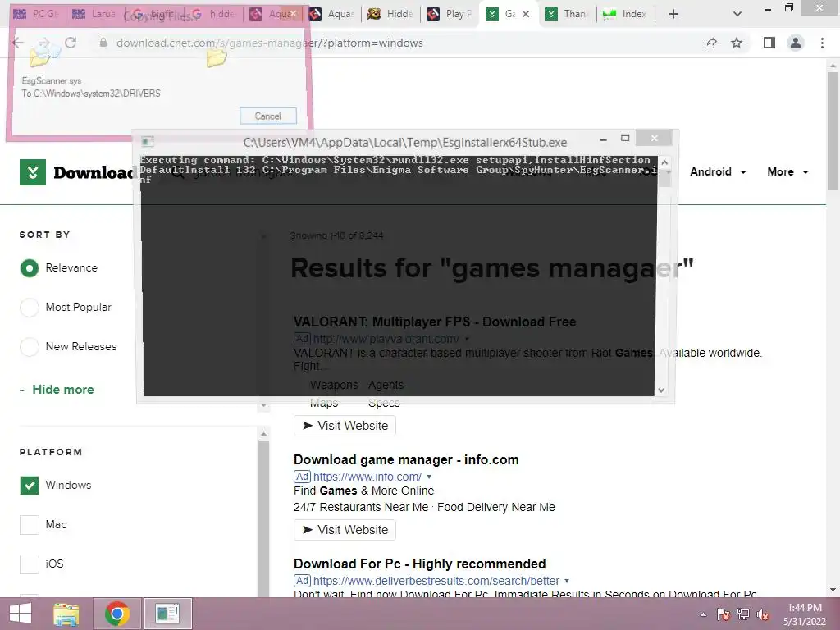
Task: Show hidden system tray icons
Action: coord(703,614)
